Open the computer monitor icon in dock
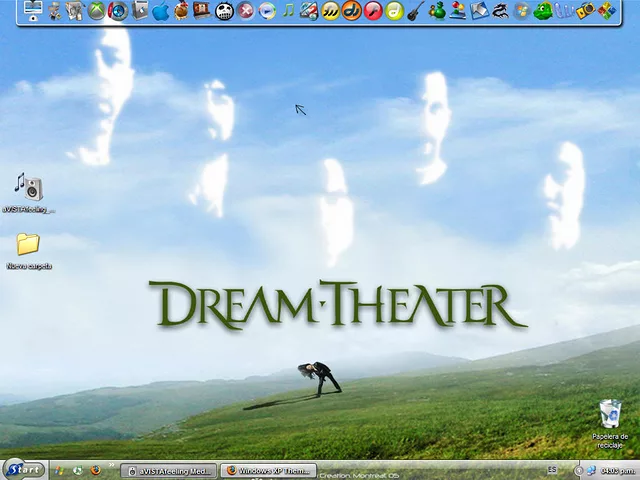Screen dimensions: 640x480 click(x=33, y=11)
